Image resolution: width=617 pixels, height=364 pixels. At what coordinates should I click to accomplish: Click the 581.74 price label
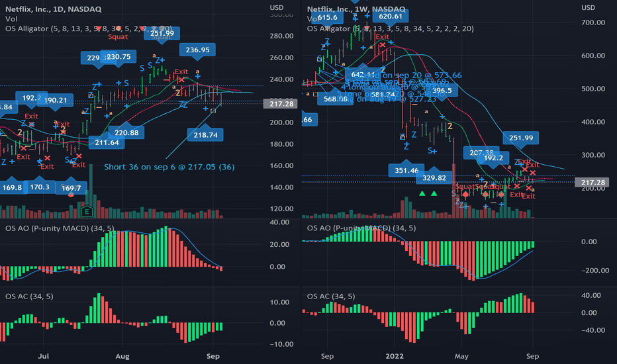383,95
